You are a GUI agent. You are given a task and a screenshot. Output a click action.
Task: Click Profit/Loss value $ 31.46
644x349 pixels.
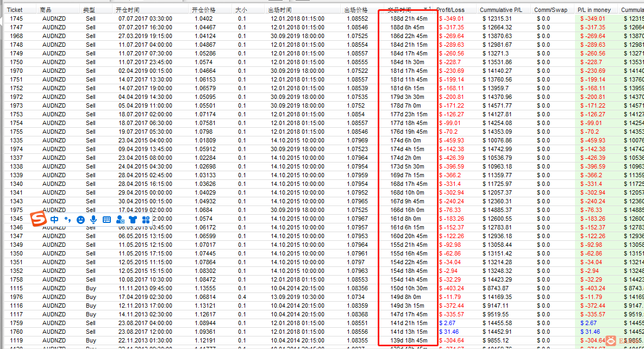tap(448, 332)
